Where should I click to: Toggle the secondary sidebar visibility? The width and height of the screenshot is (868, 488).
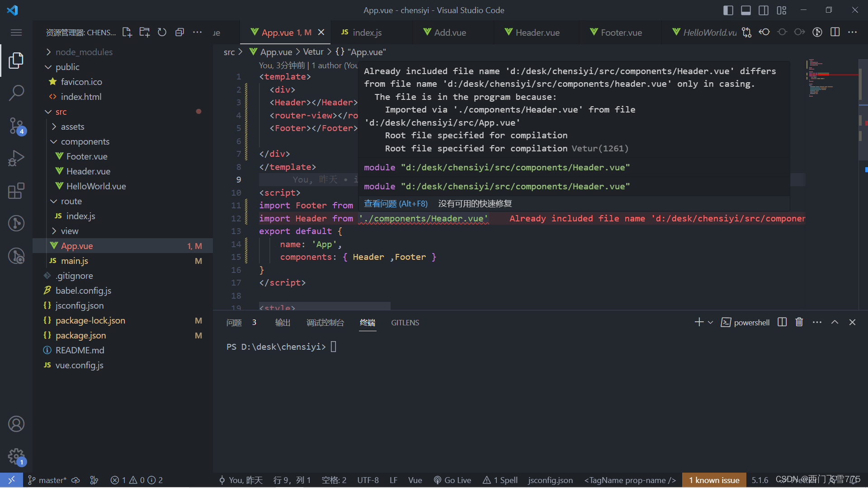[764, 10]
